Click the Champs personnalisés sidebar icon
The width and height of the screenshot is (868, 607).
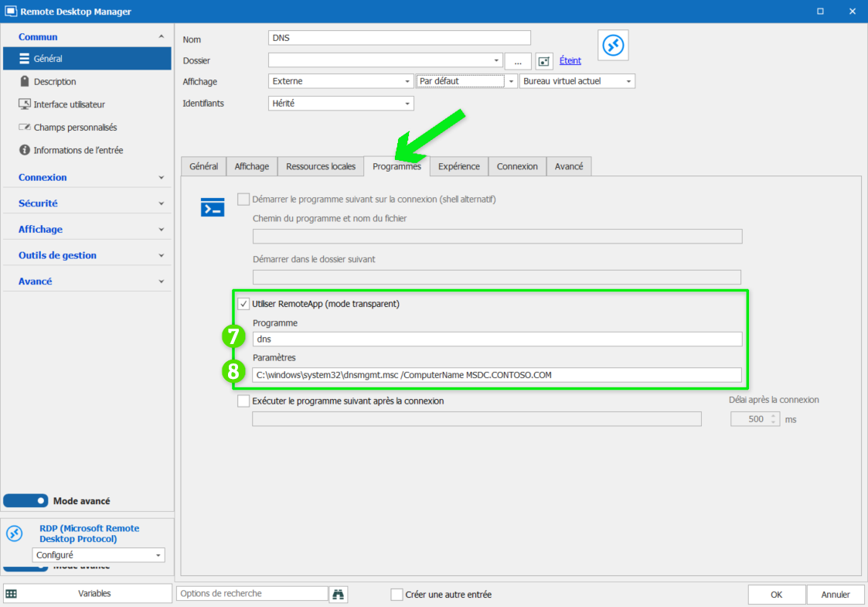25,127
